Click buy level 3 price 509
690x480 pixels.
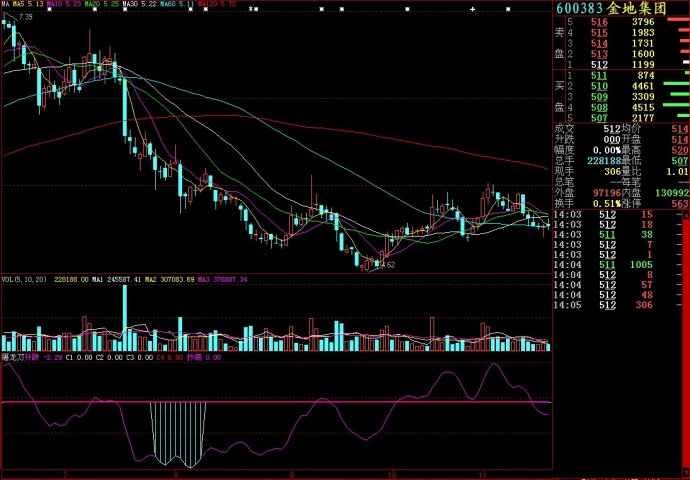click(x=599, y=97)
